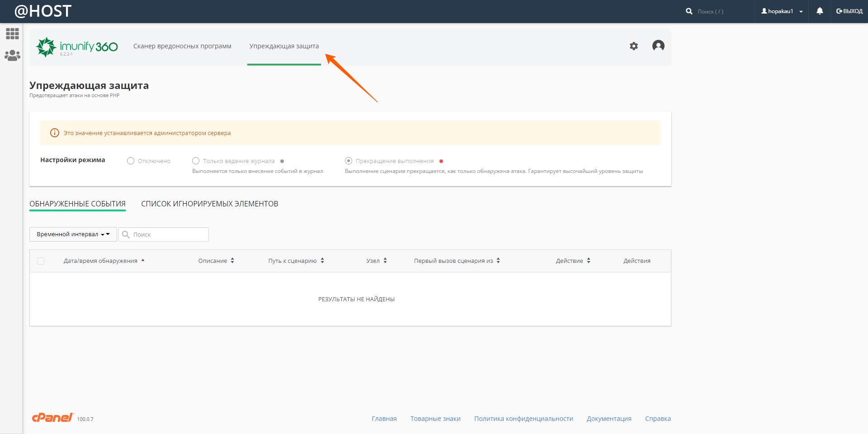This screenshot has height=434, width=868.
Task: Click the 'Настройки режима' label
Action: click(x=73, y=160)
